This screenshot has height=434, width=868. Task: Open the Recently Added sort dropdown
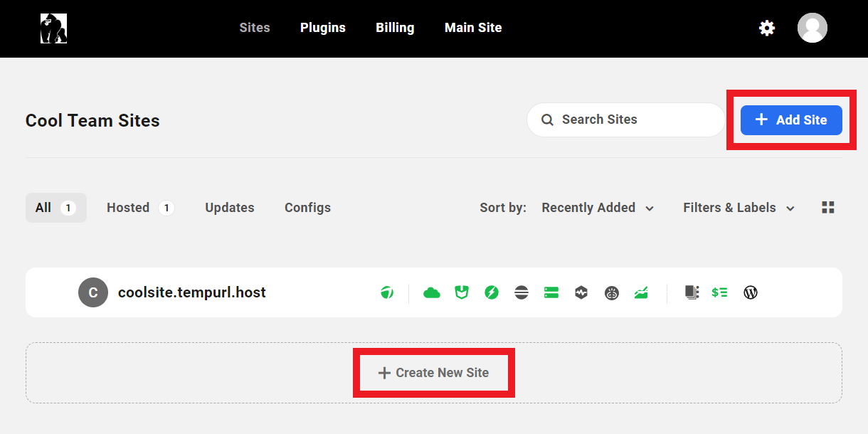[x=596, y=208]
